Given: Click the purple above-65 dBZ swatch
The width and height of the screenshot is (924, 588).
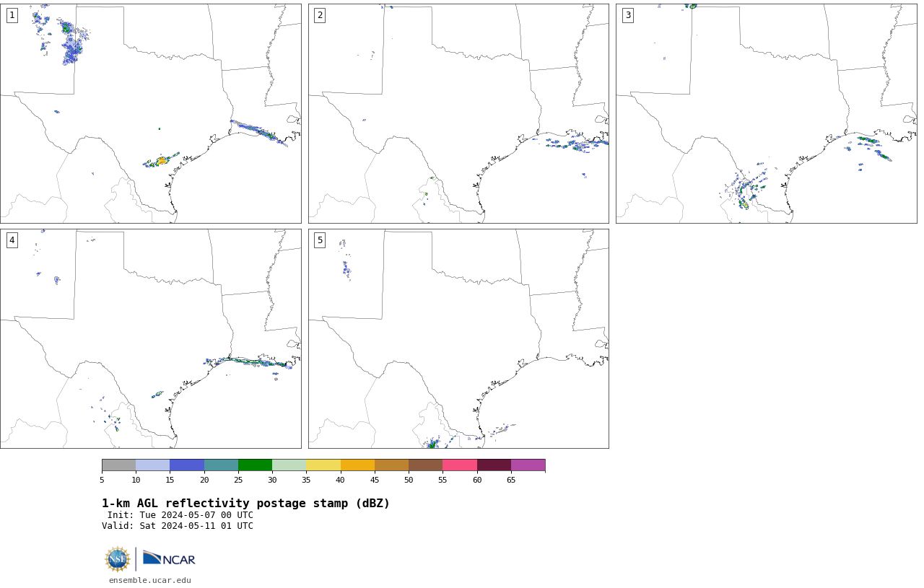Looking at the screenshot, I should coord(528,465).
